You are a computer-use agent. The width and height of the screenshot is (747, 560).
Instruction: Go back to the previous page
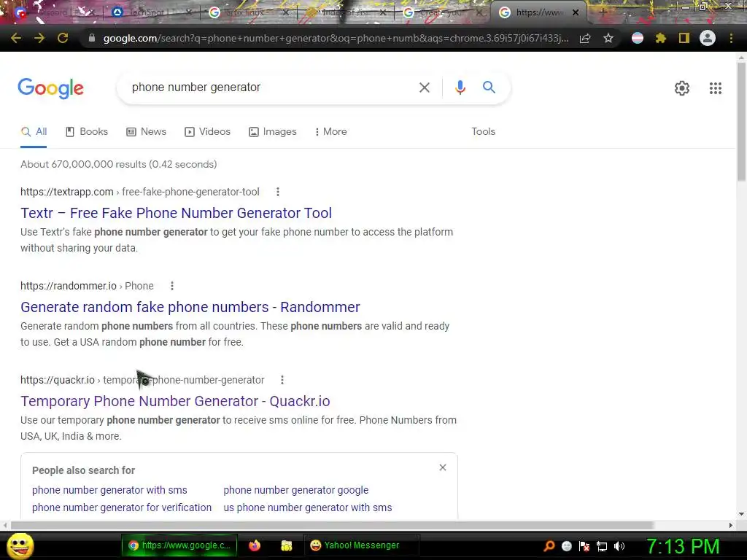click(16, 38)
